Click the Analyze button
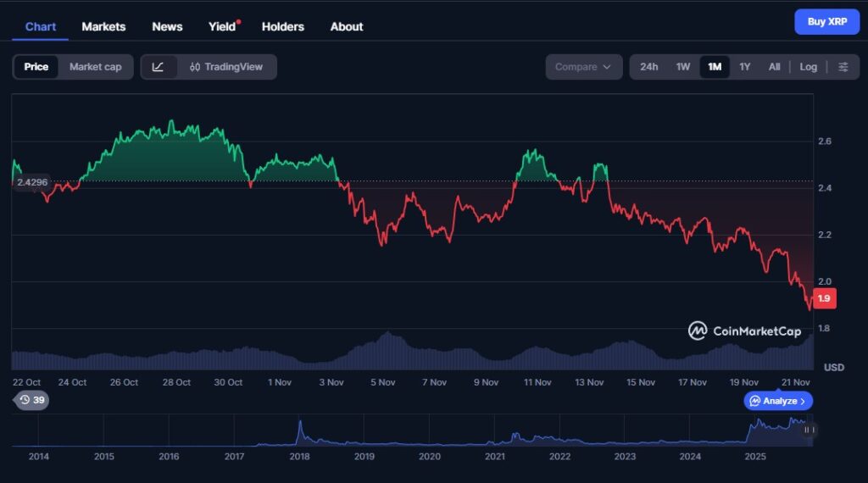Image resolution: width=868 pixels, height=483 pixels. [778, 401]
